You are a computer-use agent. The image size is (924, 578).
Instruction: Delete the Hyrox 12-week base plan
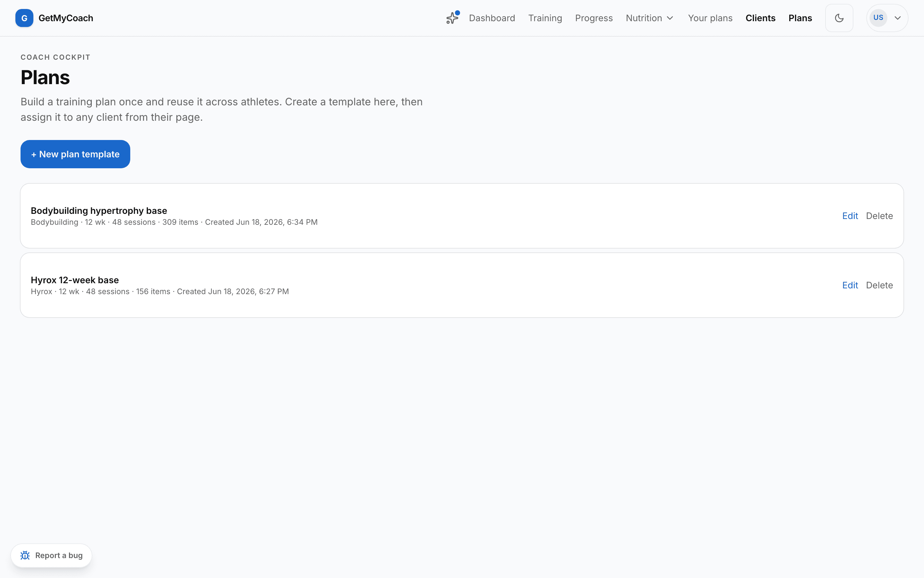click(879, 285)
